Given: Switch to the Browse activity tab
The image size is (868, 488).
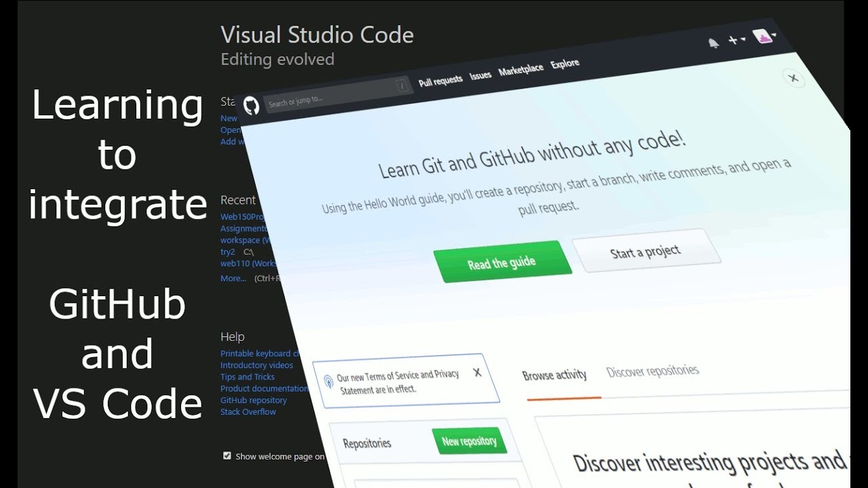Looking at the screenshot, I should pos(554,375).
